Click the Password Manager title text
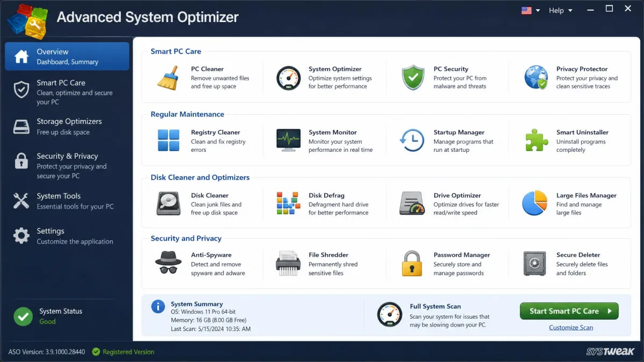 pos(462,255)
